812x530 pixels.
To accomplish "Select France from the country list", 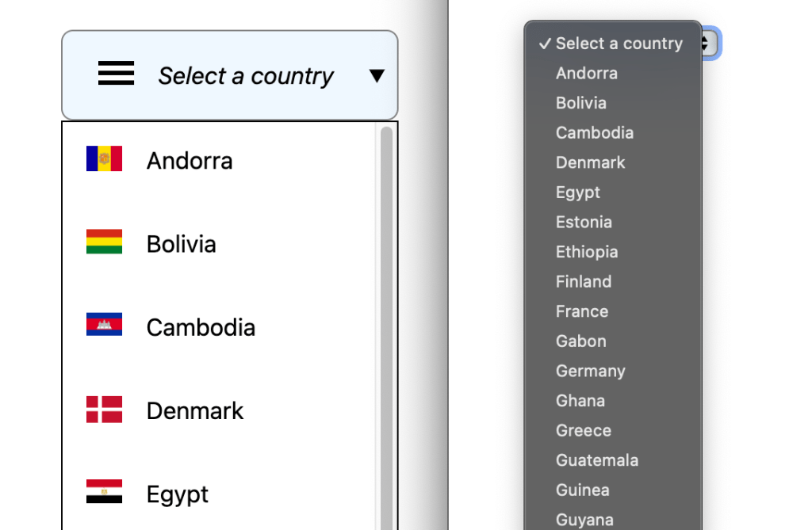I will (x=582, y=311).
